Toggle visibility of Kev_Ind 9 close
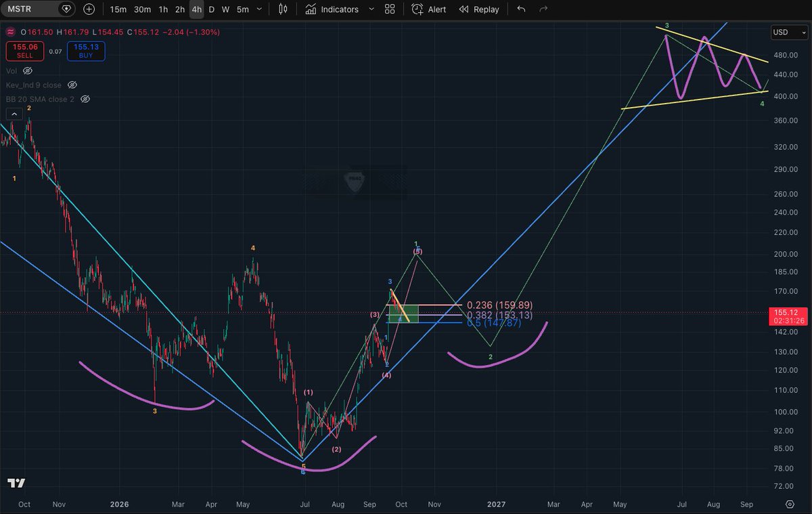This screenshot has width=812, height=514. [x=72, y=85]
